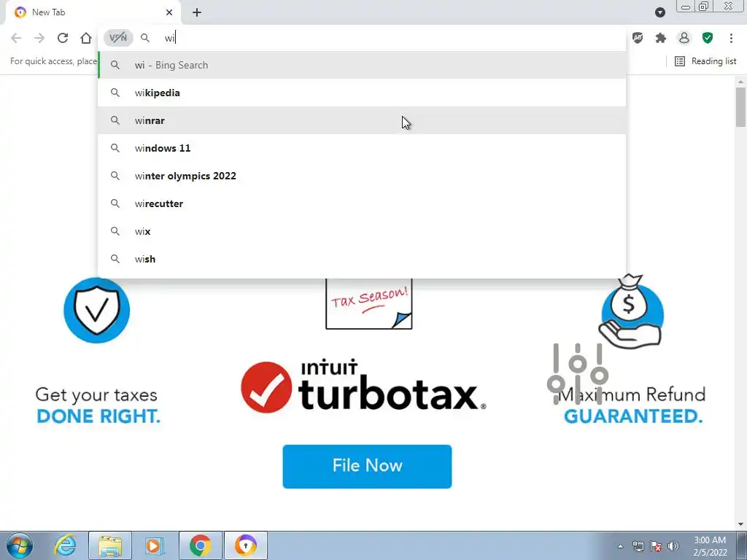Switch to Google Chrome in taskbar
Viewport: 747px width, 560px height.
tap(200, 545)
